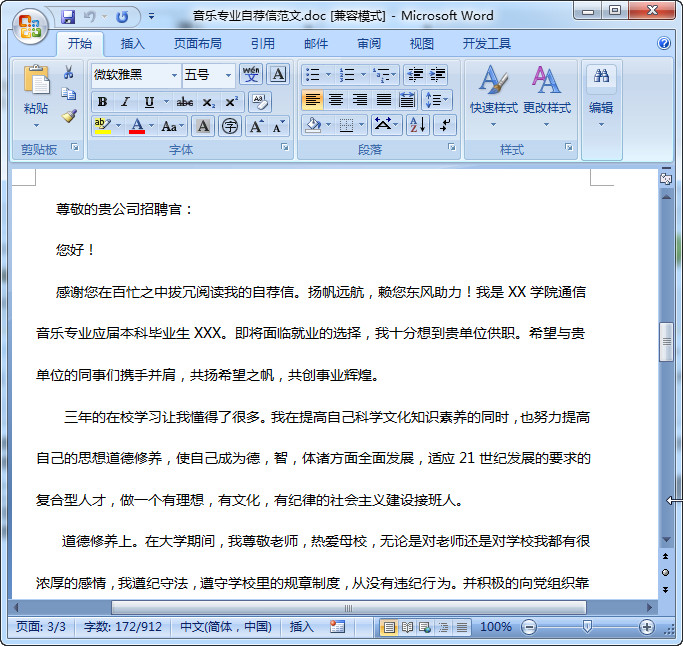Open the 页面布局 ribbon tab
This screenshot has height=646, width=683.
coord(198,44)
